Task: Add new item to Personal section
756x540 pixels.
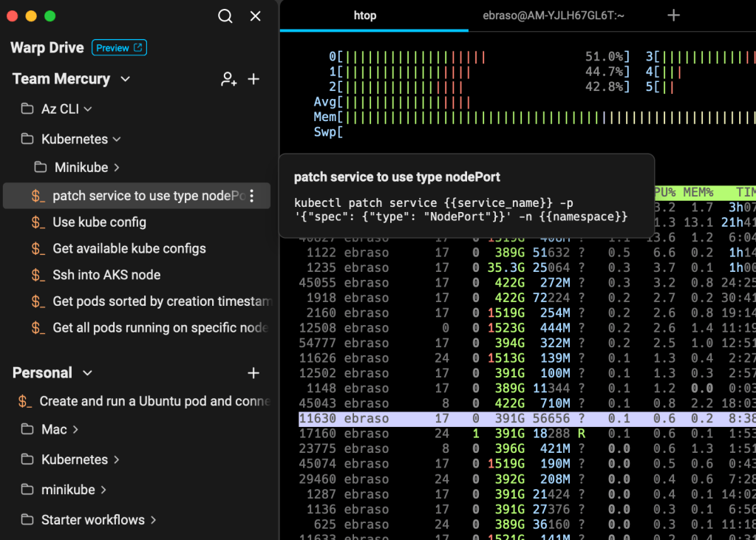Action: pyautogui.click(x=253, y=373)
